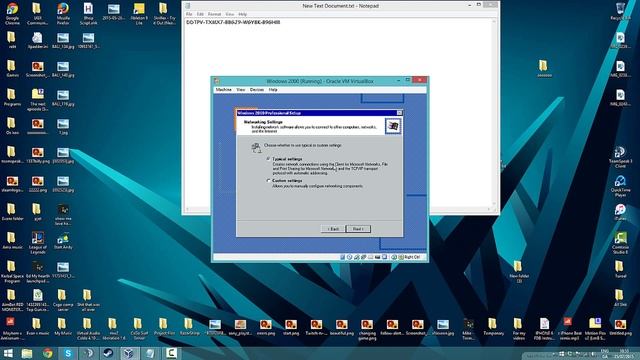Image resolution: width=640 pixels, height=360 pixels.
Task: Open the VirtualBox Help menu
Action: pos(273,89)
